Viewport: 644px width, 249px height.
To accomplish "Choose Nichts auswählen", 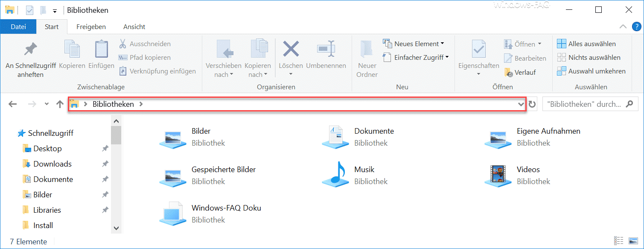I will (589, 57).
